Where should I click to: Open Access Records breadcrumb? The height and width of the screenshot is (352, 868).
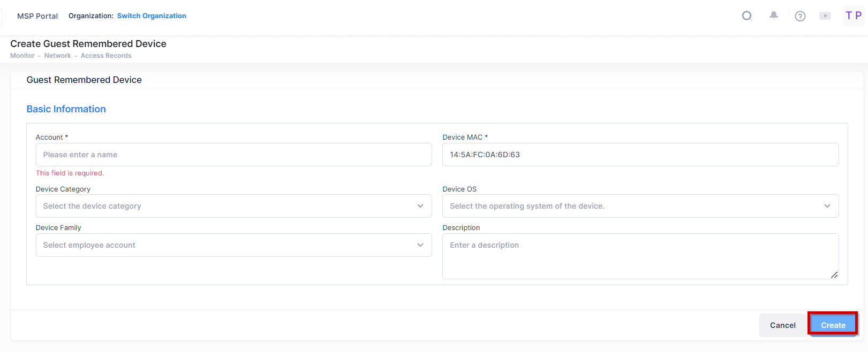point(106,56)
